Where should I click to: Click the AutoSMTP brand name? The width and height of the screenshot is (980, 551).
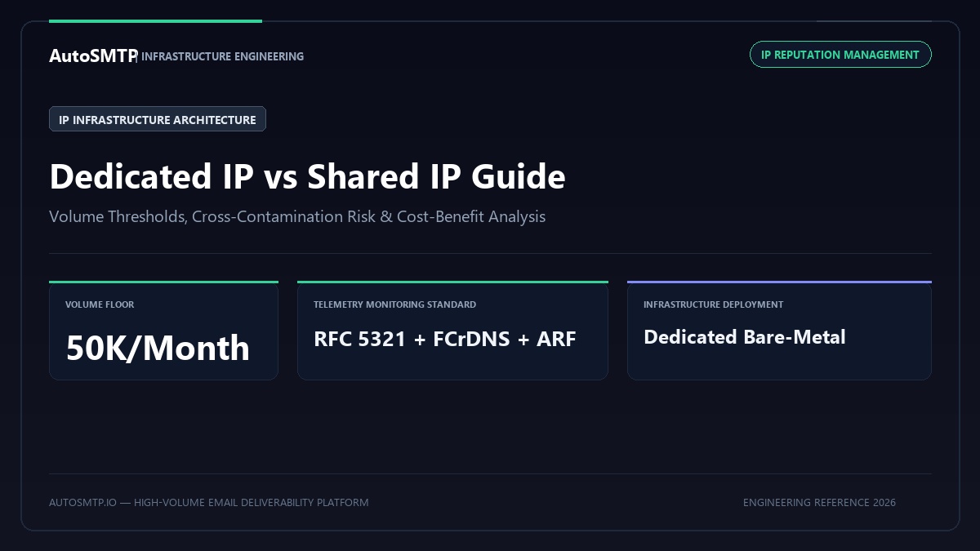coord(92,56)
